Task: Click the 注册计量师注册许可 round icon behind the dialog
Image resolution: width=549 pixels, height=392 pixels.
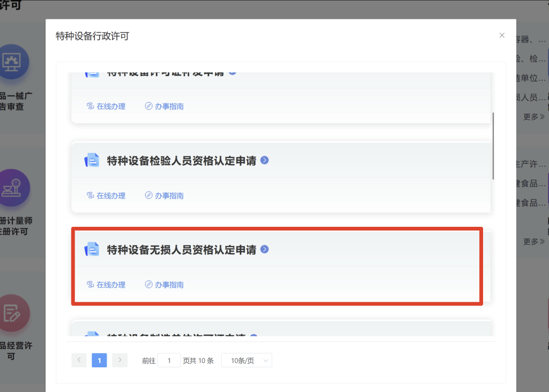Action: 13,188
